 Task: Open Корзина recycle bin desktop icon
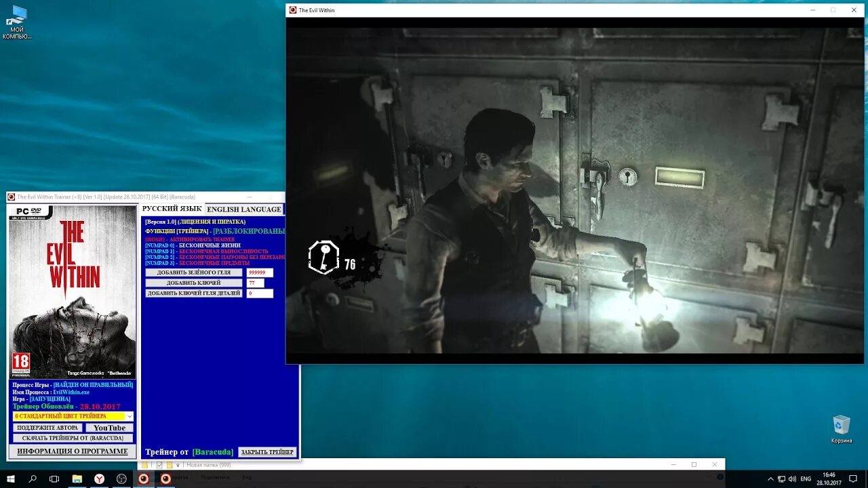point(842,430)
